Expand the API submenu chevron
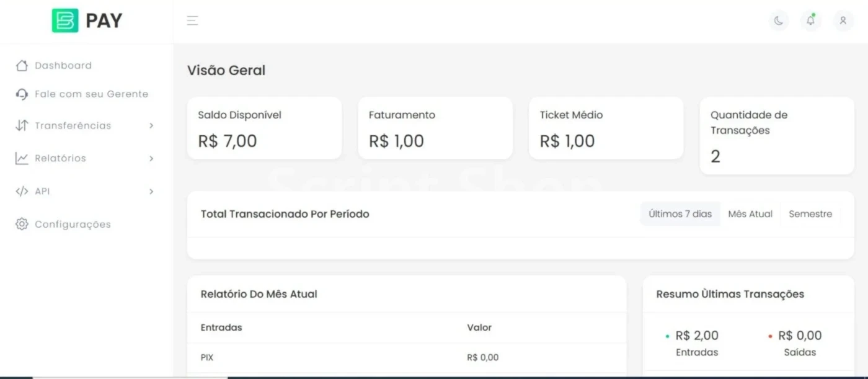 (x=151, y=191)
